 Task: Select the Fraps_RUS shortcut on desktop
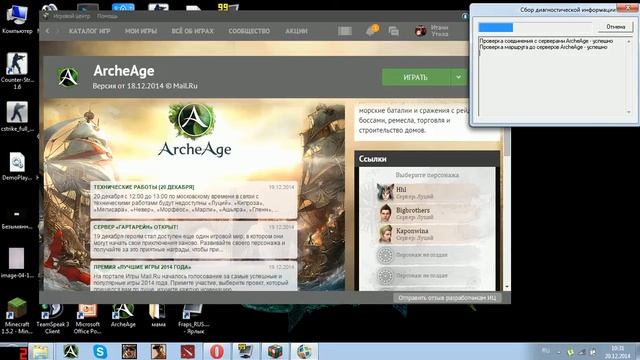point(193,318)
